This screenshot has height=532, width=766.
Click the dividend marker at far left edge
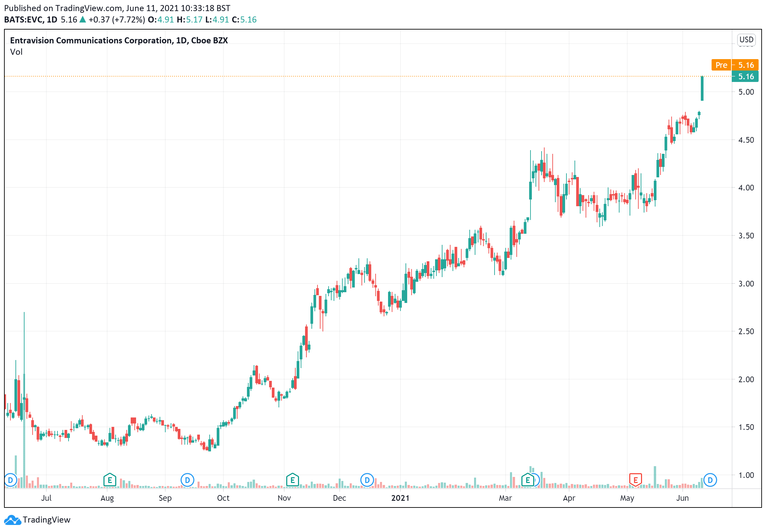(10, 480)
